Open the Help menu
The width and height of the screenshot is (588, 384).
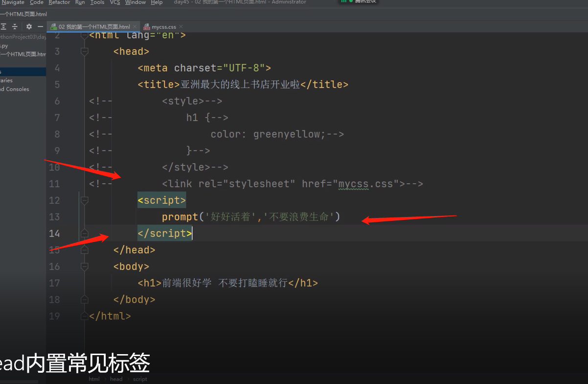(x=157, y=2)
